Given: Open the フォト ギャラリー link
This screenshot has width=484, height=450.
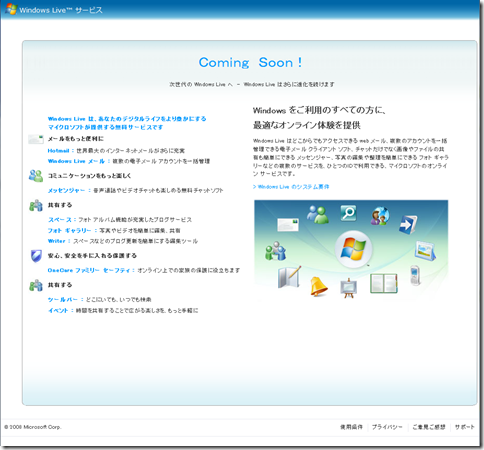Looking at the screenshot, I should tap(69, 230).
